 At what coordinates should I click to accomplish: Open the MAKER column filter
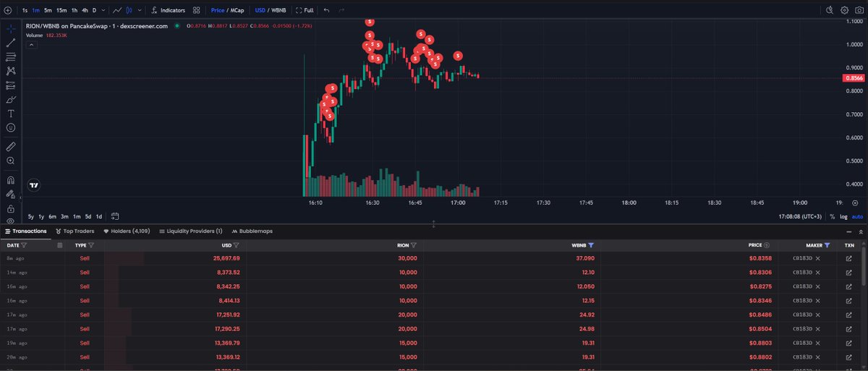point(827,245)
